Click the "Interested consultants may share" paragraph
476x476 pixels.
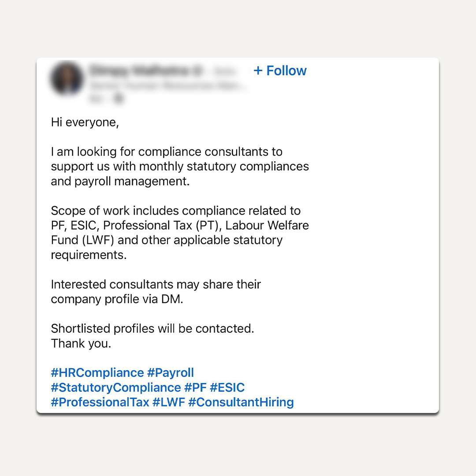(156, 292)
